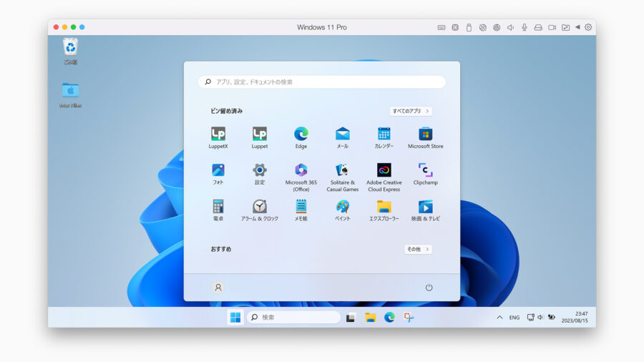Click the Windows 11 Pro window title
Screen dimensions: 644x362
coord(322,27)
